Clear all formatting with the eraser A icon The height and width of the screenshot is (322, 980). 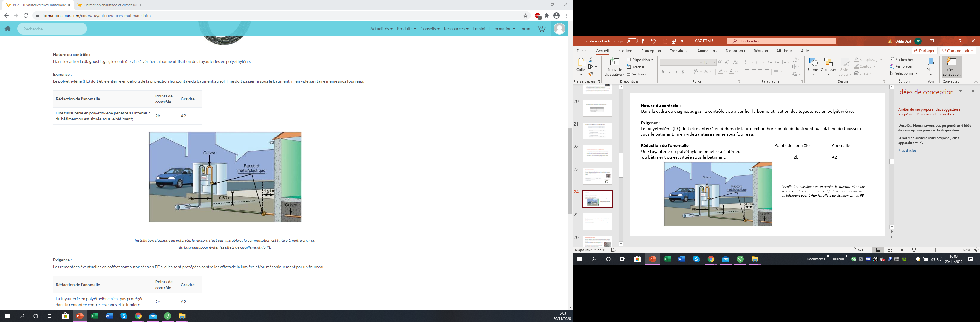[x=735, y=62]
